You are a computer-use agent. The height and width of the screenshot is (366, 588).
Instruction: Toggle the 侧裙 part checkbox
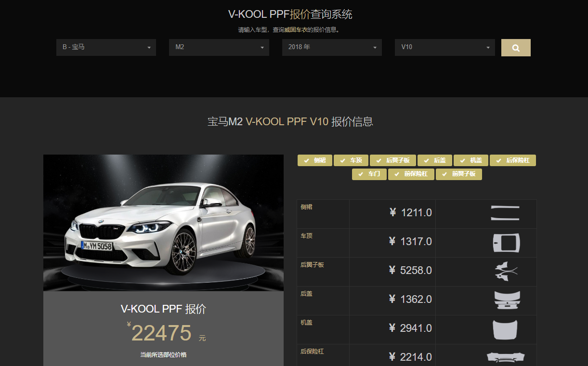point(315,160)
